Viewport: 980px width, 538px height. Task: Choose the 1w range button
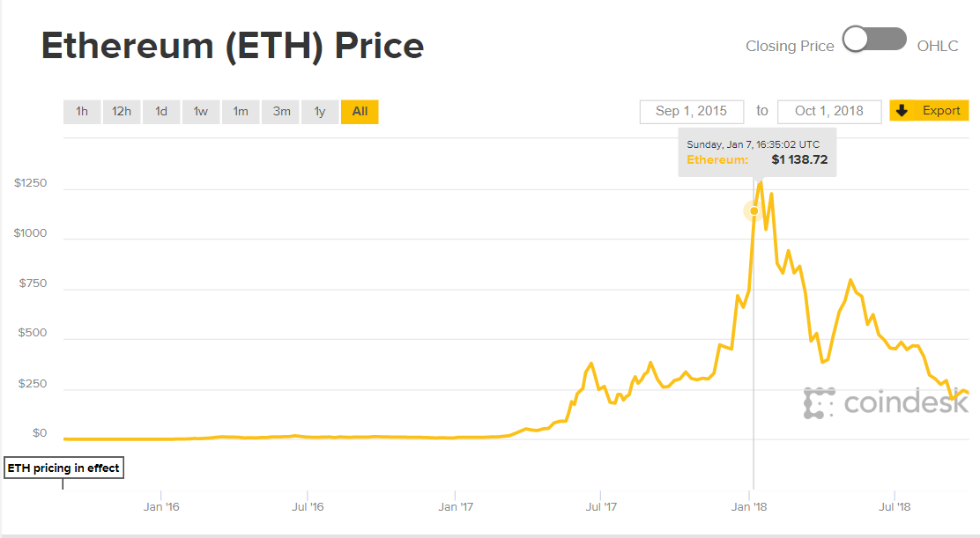click(x=201, y=111)
